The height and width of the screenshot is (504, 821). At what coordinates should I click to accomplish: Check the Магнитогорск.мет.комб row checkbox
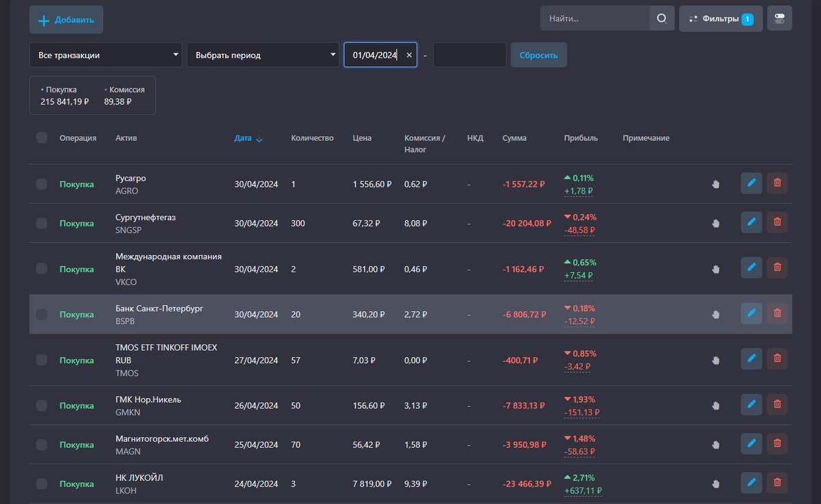42,445
